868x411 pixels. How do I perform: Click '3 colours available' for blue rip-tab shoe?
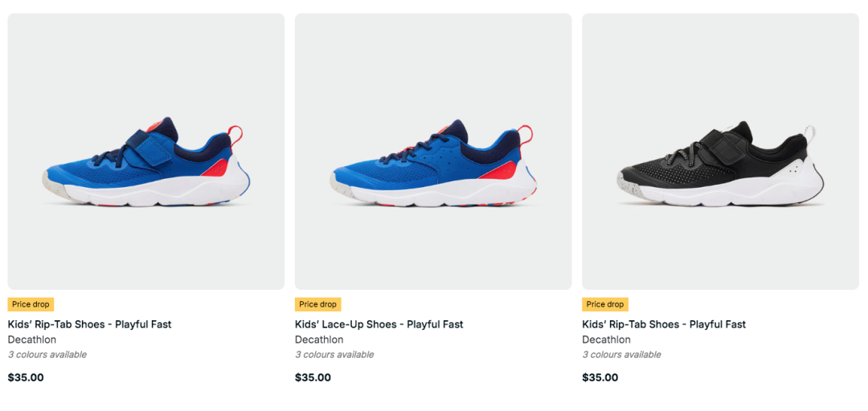[x=47, y=355]
